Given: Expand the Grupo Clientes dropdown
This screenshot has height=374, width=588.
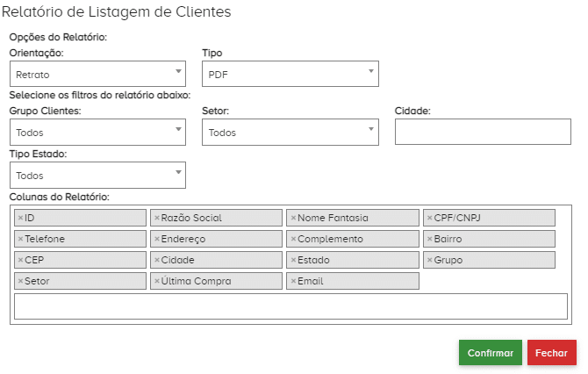Looking at the screenshot, I should click(97, 133).
